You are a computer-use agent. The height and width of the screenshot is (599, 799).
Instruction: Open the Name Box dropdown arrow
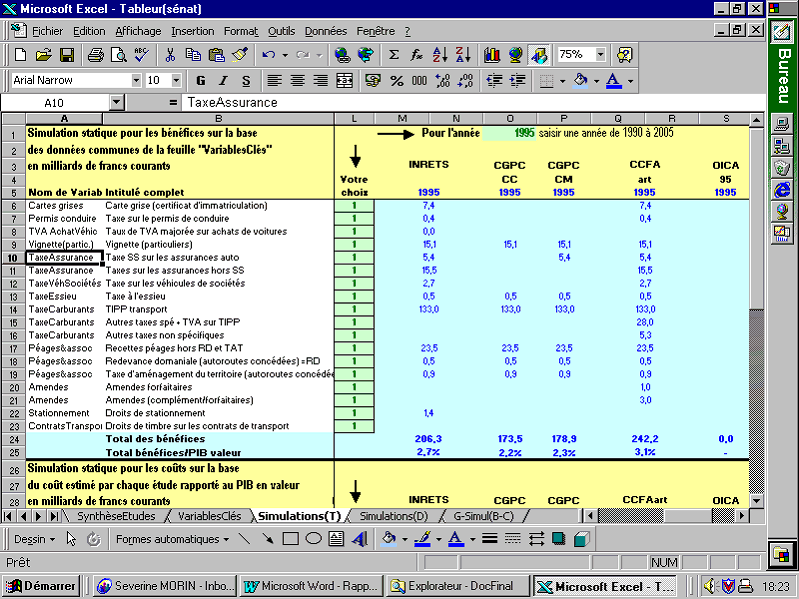click(116, 102)
